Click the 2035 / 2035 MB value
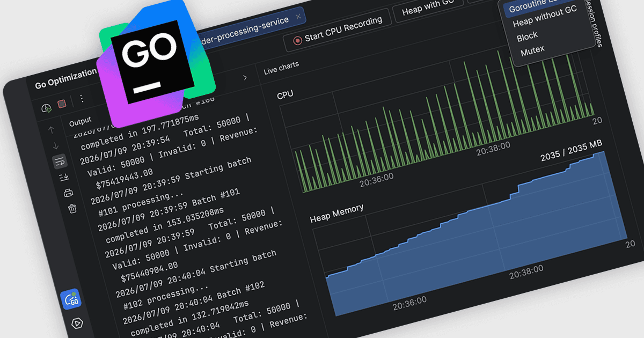 point(571,151)
